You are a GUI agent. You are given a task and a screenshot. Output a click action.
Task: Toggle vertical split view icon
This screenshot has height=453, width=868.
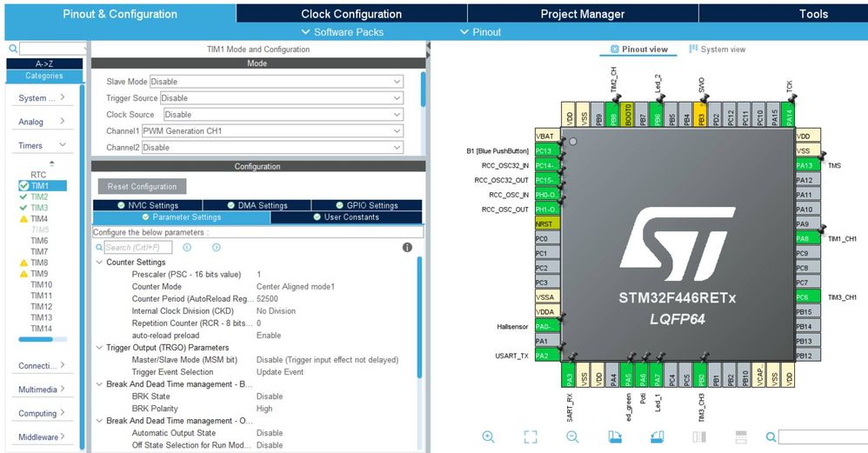tap(699, 437)
